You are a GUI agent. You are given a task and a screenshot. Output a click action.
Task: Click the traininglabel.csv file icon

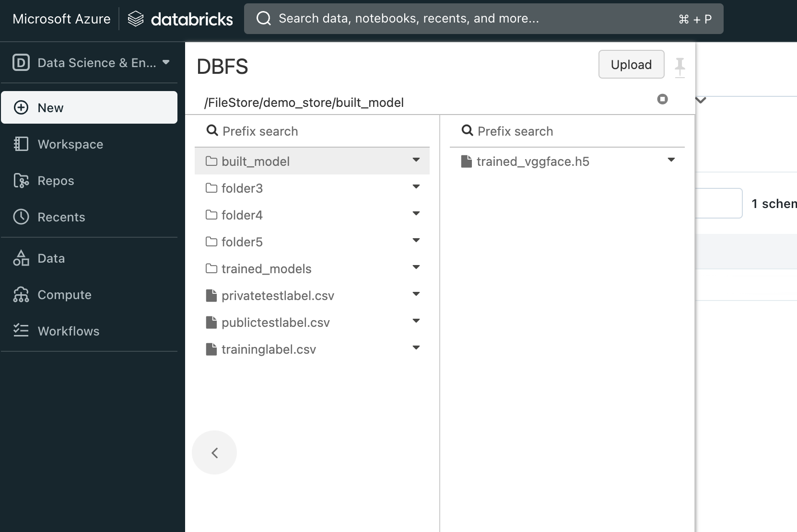211,349
